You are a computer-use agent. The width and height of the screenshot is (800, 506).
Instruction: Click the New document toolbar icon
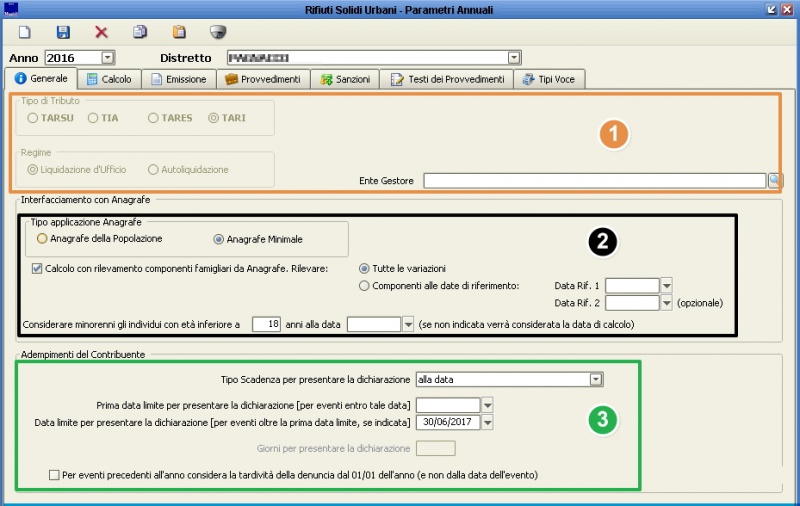point(25,33)
